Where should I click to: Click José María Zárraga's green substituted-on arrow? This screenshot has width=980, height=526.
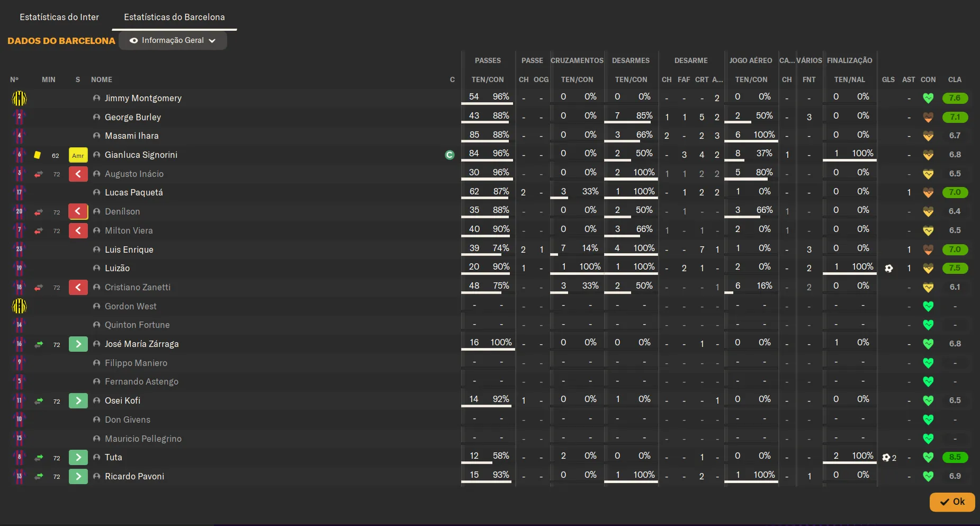pyautogui.click(x=78, y=344)
